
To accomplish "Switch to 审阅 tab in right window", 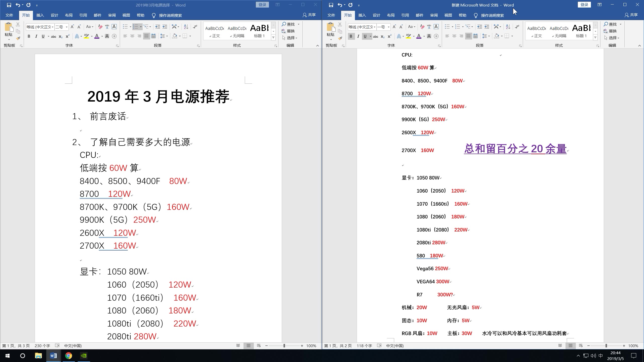I will (x=434, y=15).
